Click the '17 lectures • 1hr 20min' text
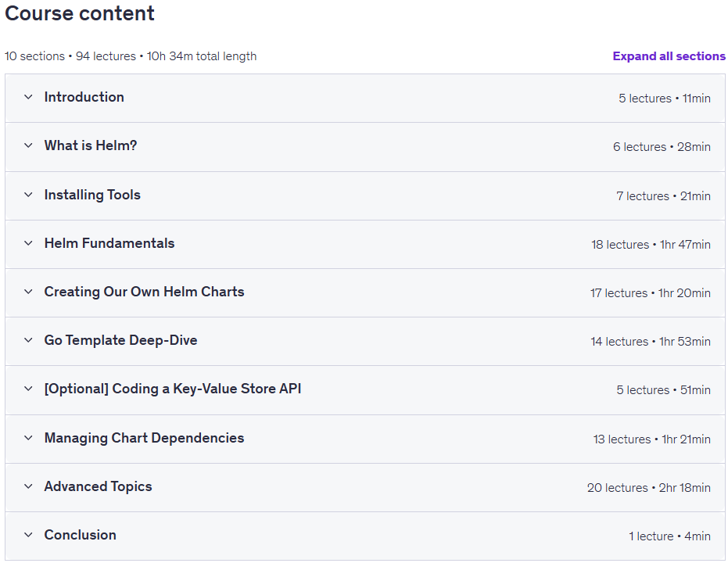The height and width of the screenshot is (563, 728). 651,293
